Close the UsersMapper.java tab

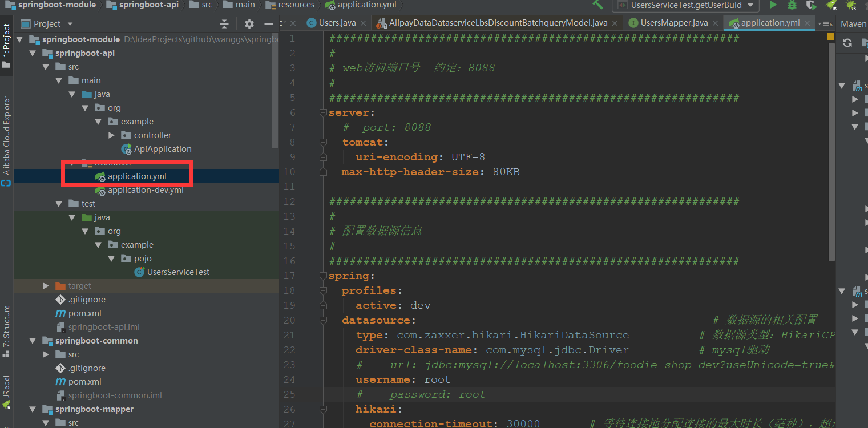coord(714,23)
